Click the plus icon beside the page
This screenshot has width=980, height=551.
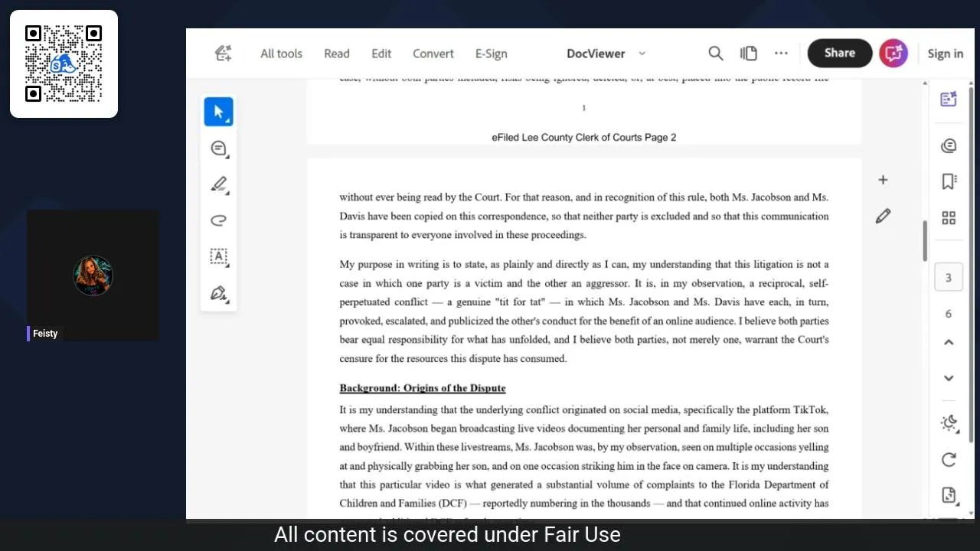pos(883,180)
